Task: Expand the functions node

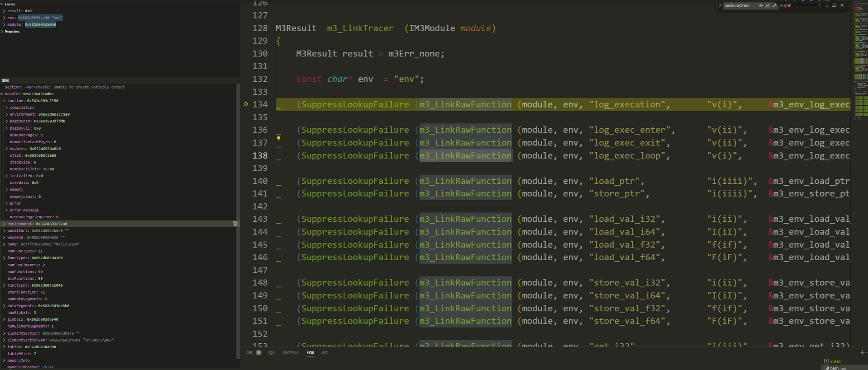Action: (4, 286)
